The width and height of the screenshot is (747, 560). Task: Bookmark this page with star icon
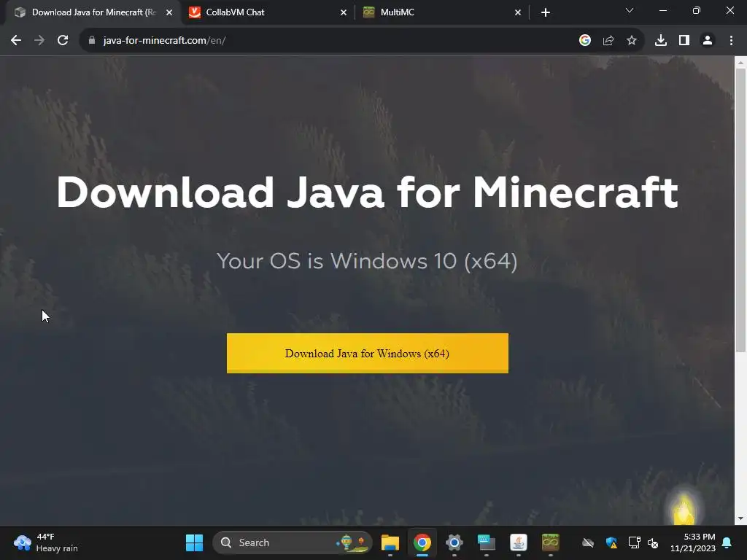[x=632, y=41]
